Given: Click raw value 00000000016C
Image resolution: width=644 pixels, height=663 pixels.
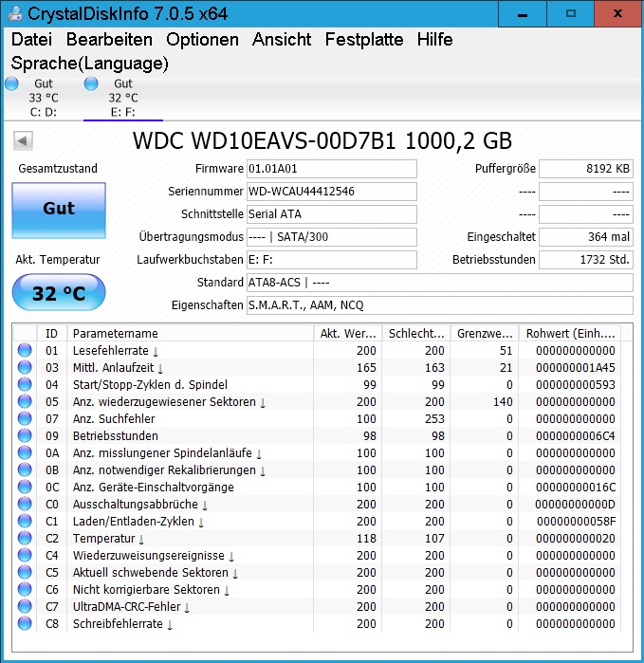Looking at the screenshot, I should click(576, 488).
